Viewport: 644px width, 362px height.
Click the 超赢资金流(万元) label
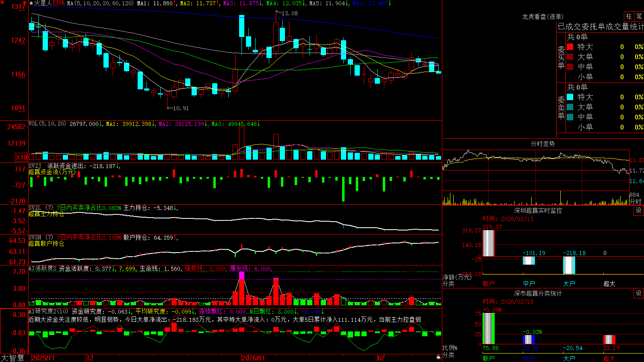click(x=52, y=172)
